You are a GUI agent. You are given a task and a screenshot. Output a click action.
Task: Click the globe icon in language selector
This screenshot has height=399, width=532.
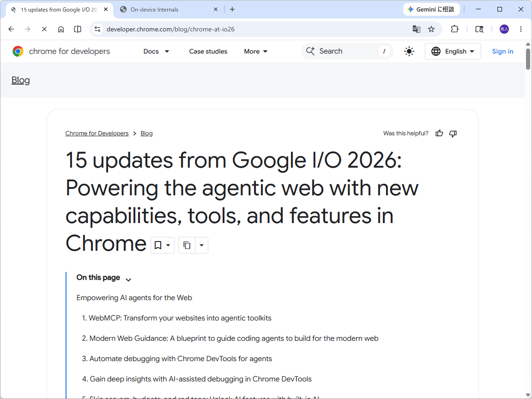pos(435,51)
